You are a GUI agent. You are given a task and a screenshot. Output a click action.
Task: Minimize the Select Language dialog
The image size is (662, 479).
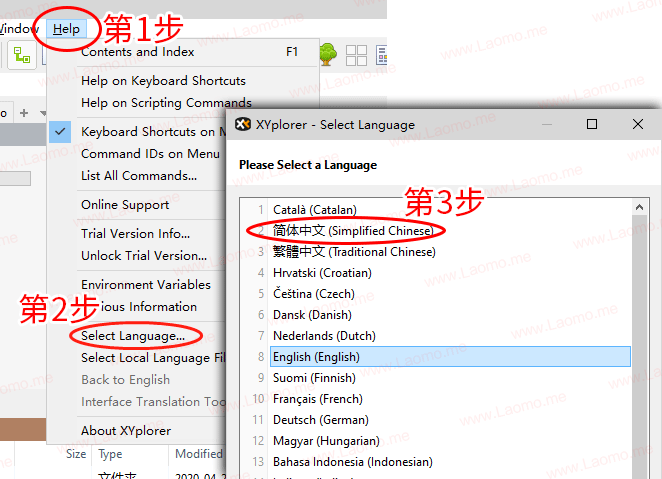[547, 124]
